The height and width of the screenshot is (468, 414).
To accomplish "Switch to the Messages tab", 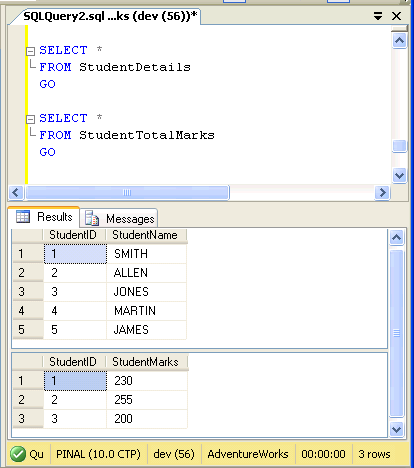I will pyautogui.click(x=119, y=219).
